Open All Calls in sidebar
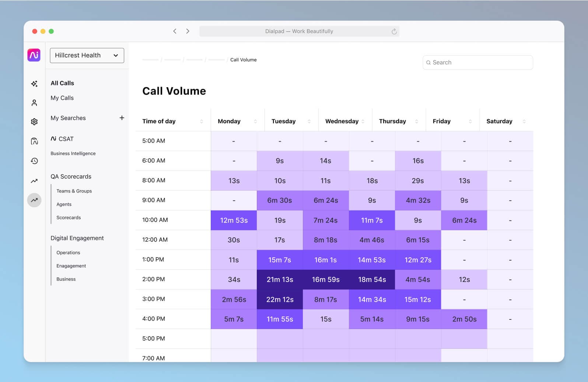 [x=62, y=83]
